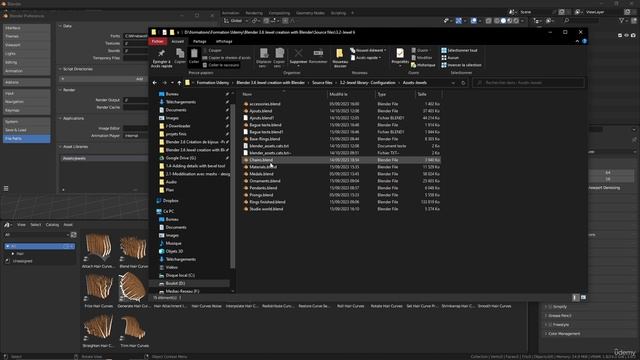Click the Déplacer vers icon
640x360 pixels.
264,53
